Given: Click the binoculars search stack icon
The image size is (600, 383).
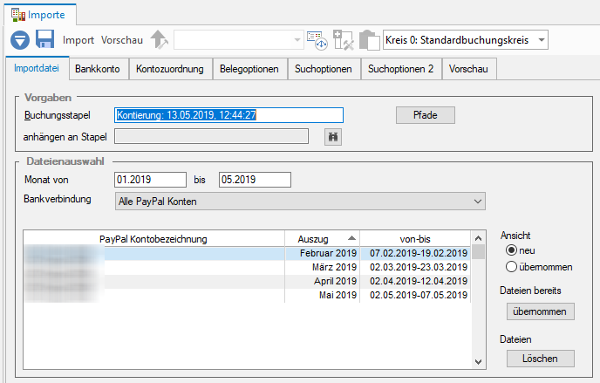Looking at the screenshot, I should coord(333,137).
